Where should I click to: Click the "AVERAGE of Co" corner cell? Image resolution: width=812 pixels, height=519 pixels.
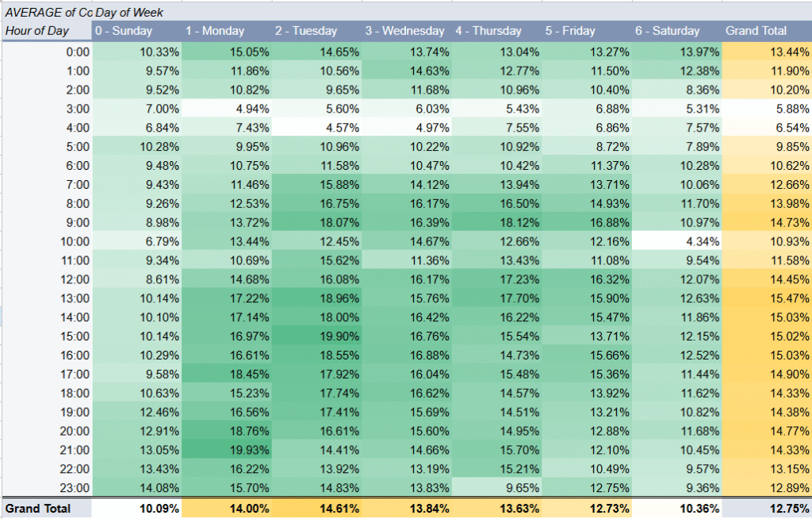(48, 13)
